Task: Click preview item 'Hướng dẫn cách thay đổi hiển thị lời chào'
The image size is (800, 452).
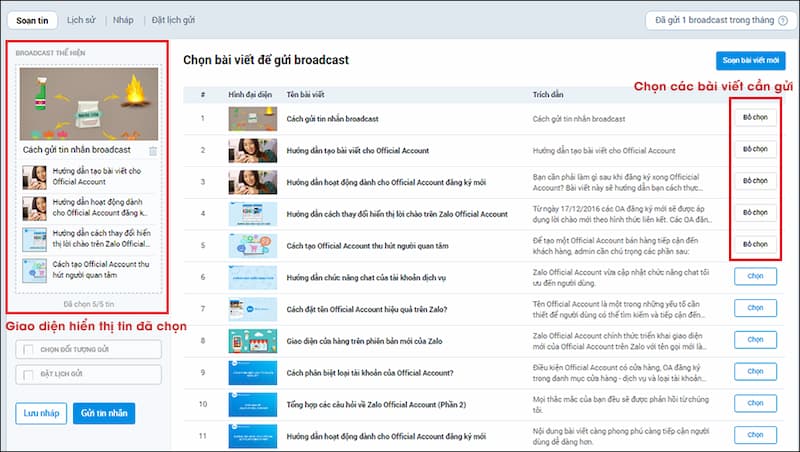Action: 89,239
